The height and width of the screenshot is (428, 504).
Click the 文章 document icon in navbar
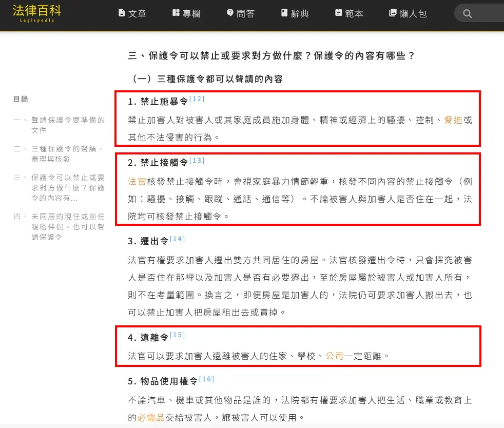point(122,13)
